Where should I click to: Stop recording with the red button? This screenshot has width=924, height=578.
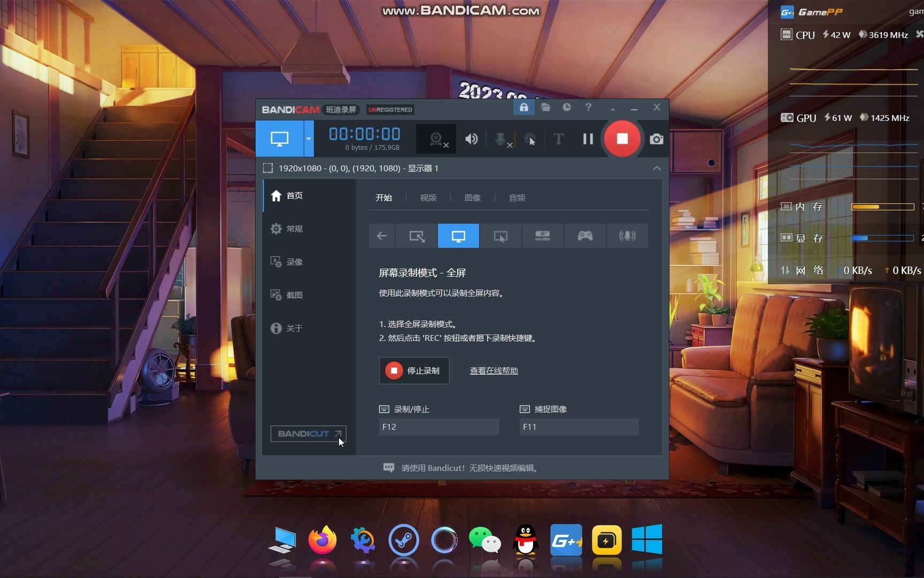point(622,139)
